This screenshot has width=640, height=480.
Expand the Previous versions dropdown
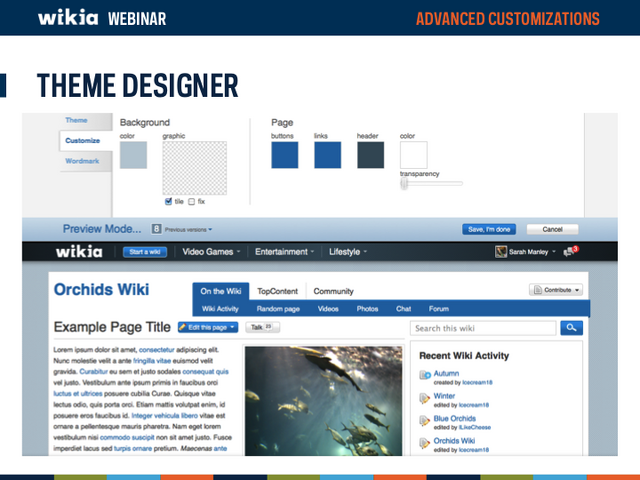coord(189,230)
